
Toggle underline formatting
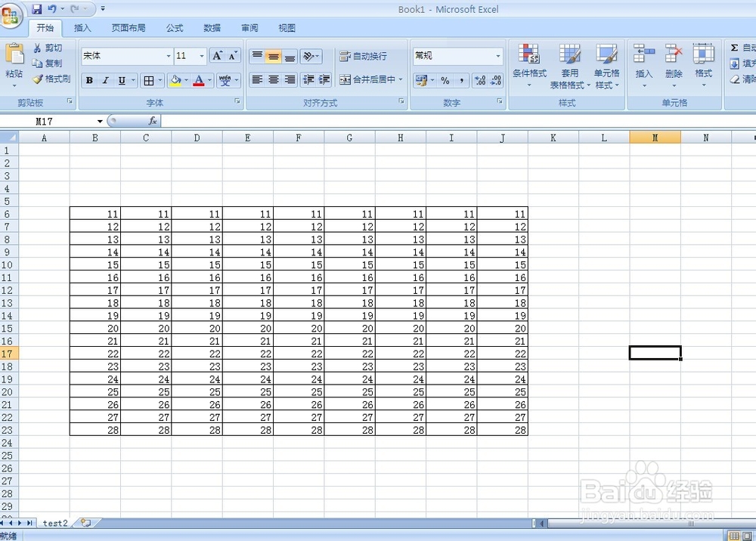click(x=122, y=80)
